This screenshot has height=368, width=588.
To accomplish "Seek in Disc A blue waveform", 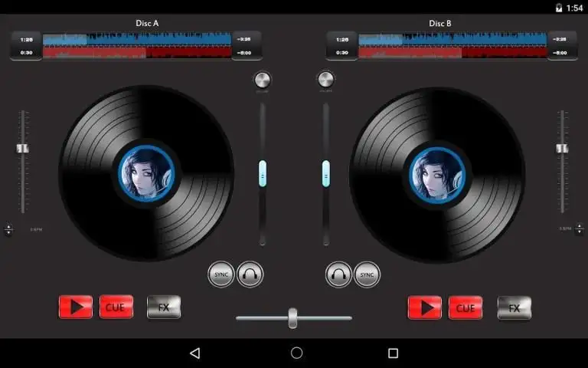I will pyautogui.click(x=137, y=39).
